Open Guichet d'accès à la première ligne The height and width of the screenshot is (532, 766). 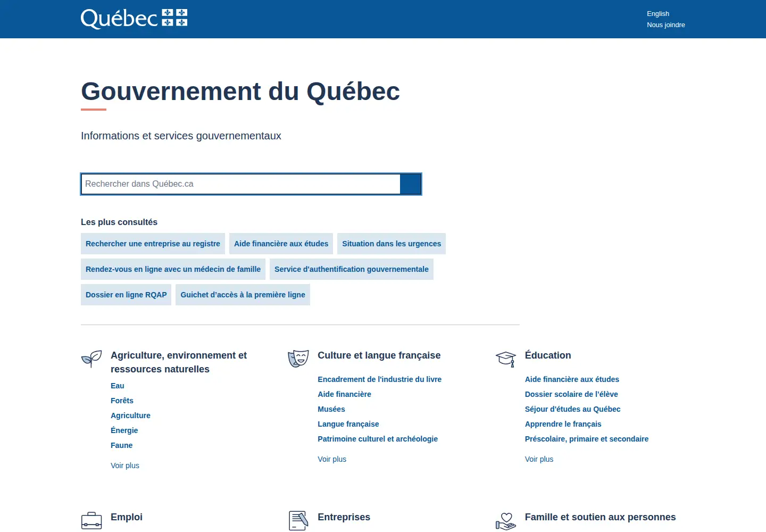click(243, 295)
